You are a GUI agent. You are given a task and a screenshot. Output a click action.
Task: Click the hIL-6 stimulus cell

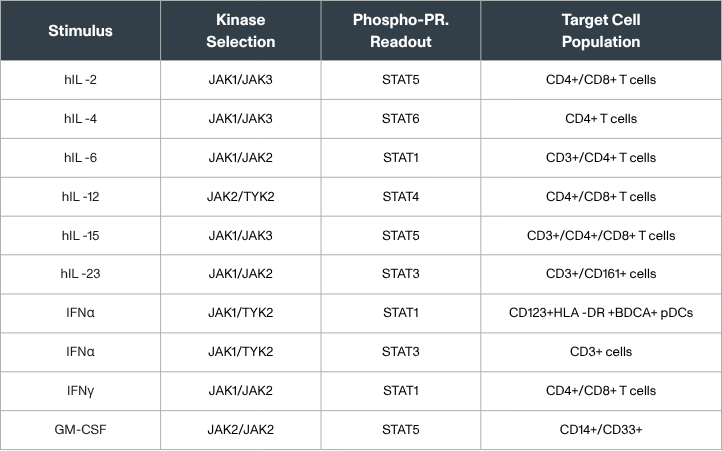[81, 158]
